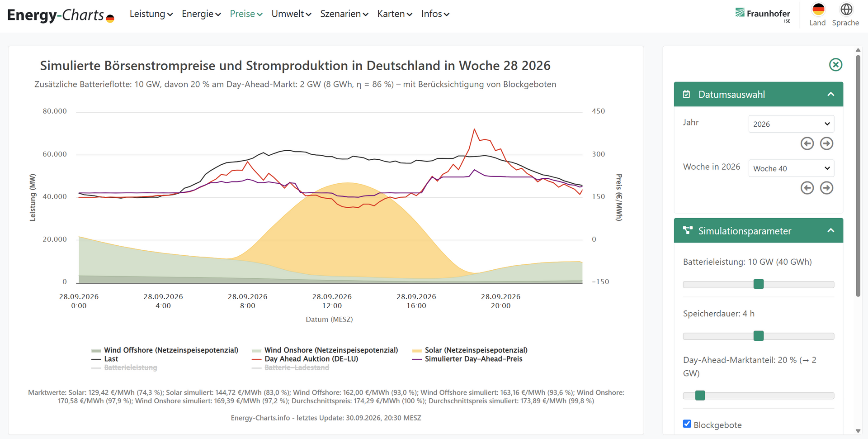Open the Karten menu
This screenshot has width=868, height=439.
click(x=395, y=14)
